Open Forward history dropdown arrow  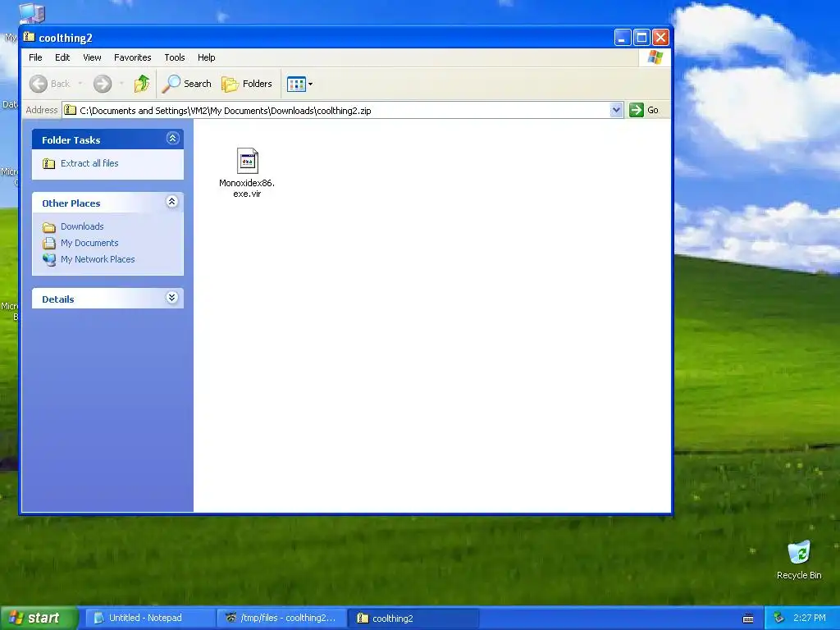tap(121, 84)
